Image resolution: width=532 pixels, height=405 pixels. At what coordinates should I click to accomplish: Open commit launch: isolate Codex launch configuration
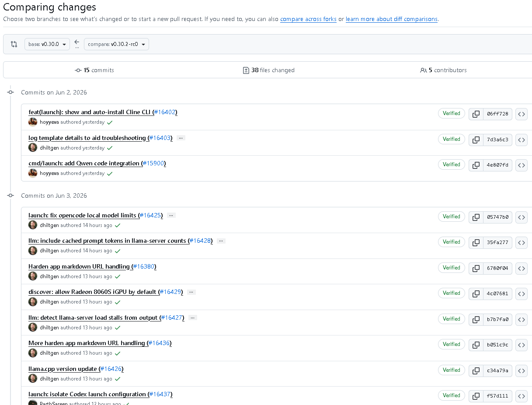coord(87,394)
